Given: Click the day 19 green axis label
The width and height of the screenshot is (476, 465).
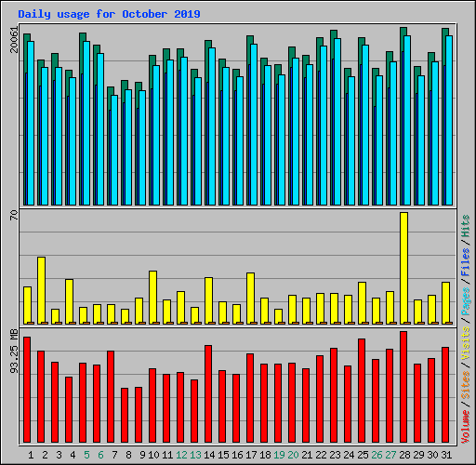Looking at the screenshot, I should tap(279, 455).
